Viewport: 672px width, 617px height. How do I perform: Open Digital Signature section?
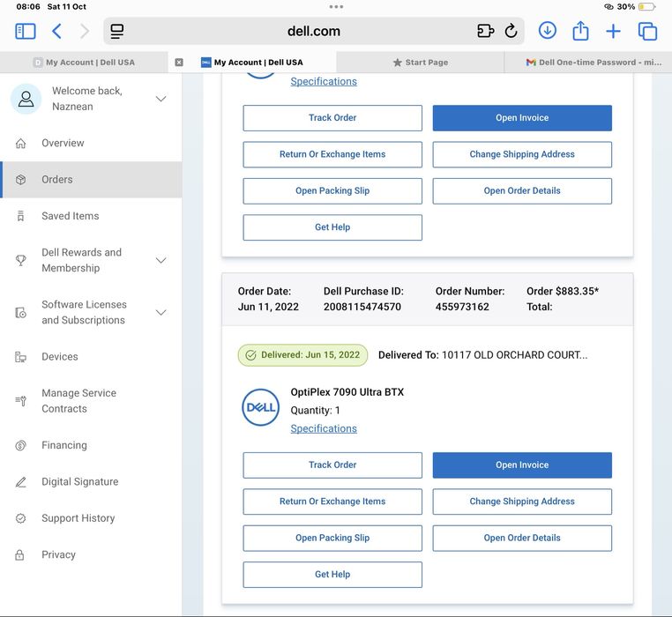coord(91,481)
